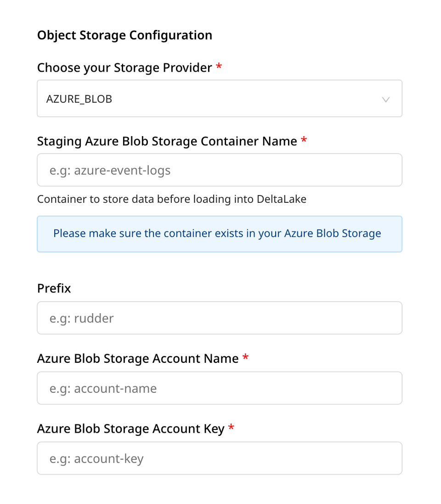Click the required asterisk beside Account Key
441x504 pixels.
coord(231,428)
